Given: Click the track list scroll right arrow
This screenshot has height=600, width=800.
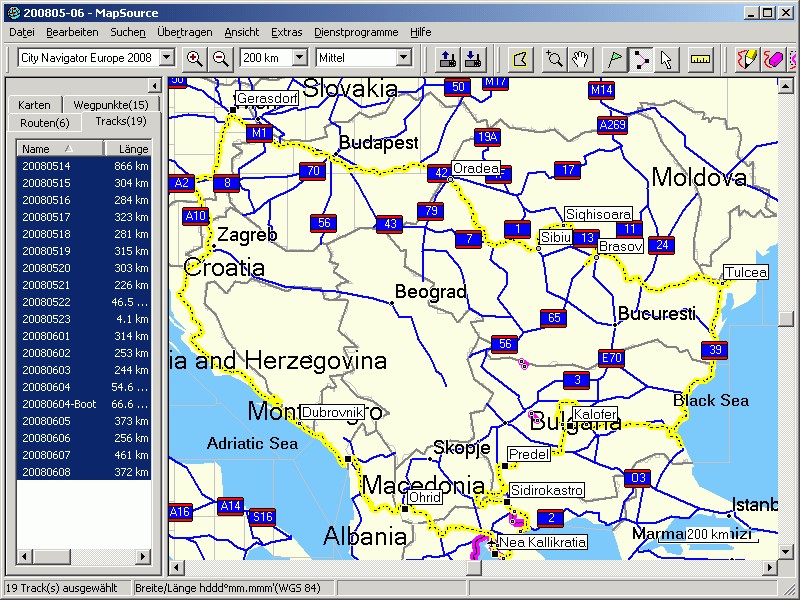Looking at the screenshot, I should coord(143,556).
